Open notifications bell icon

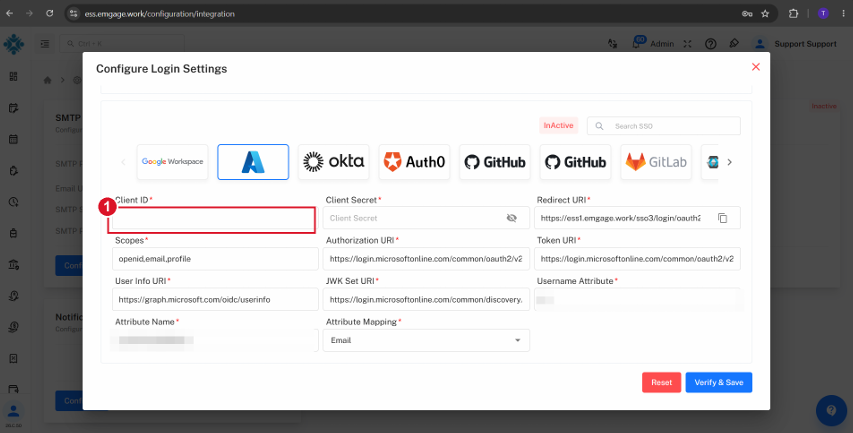[637, 44]
